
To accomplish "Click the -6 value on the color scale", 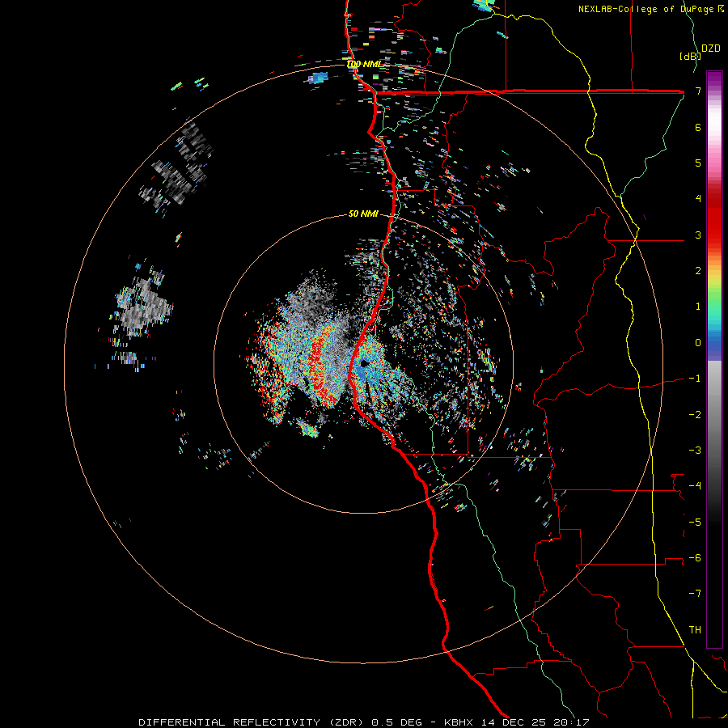I will coord(695,558).
